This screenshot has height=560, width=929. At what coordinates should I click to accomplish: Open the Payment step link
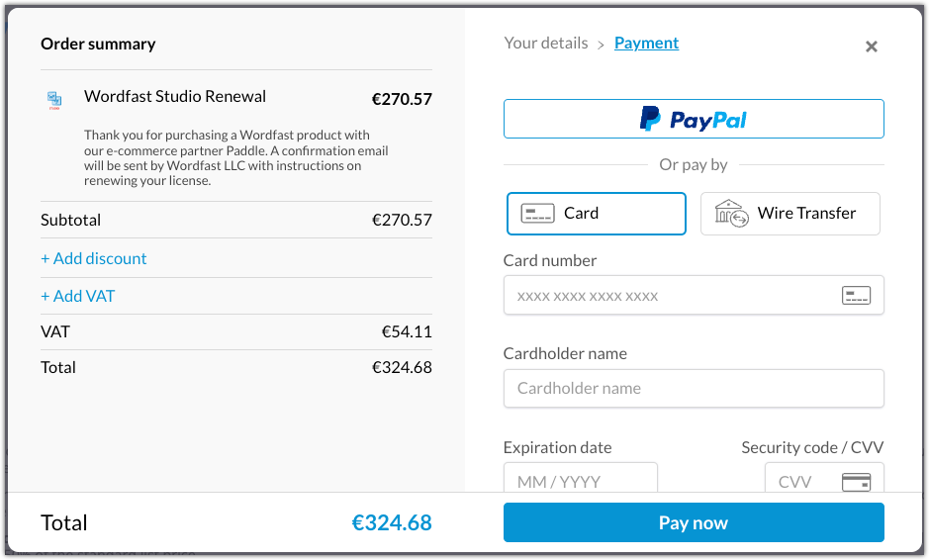pos(646,44)
